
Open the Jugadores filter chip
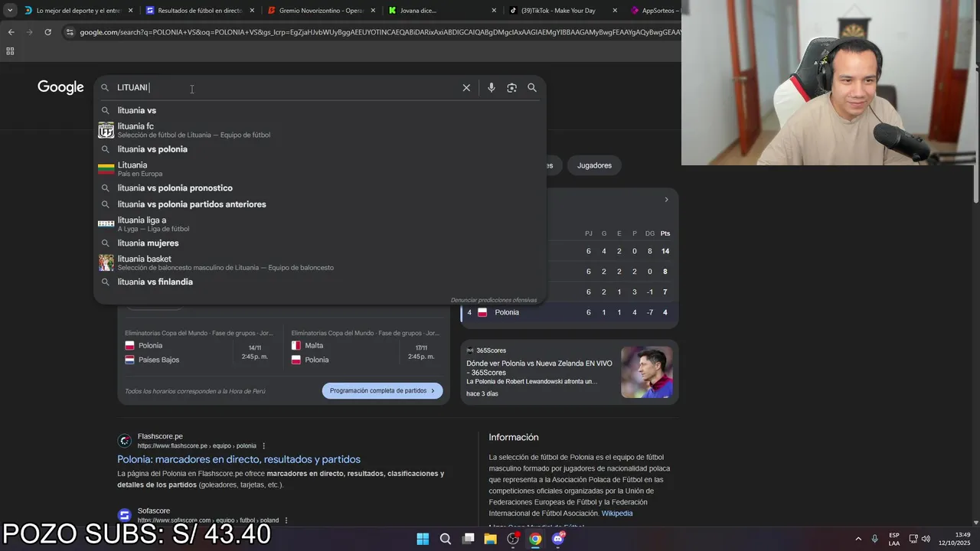594,165
